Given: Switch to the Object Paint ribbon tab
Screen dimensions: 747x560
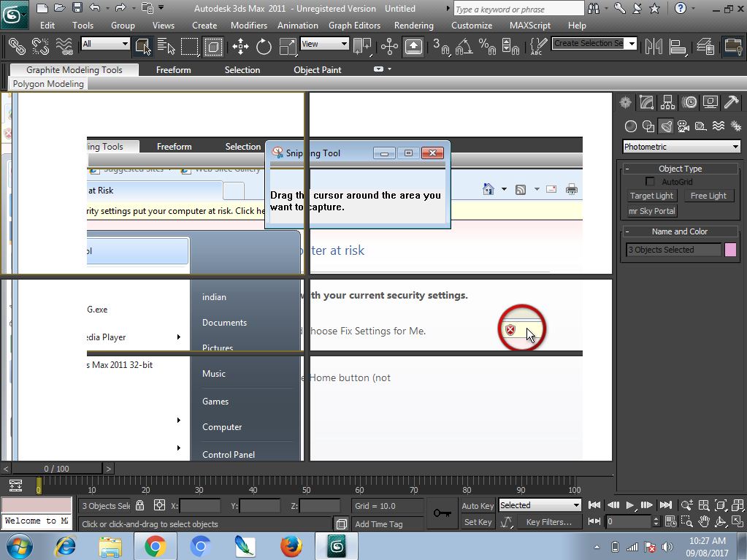Looking at the screenshot, I should pyautogui.click(x=318, y=70).
